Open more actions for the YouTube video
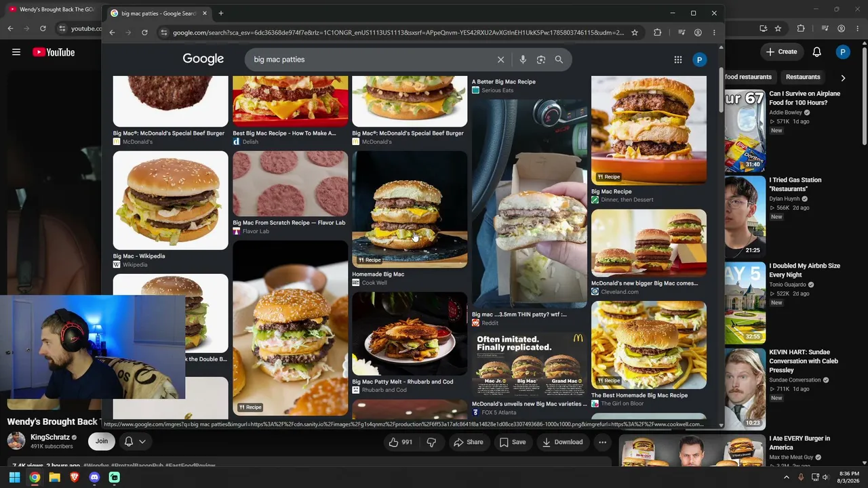The image size is (868, 488). tap(602, 442)
